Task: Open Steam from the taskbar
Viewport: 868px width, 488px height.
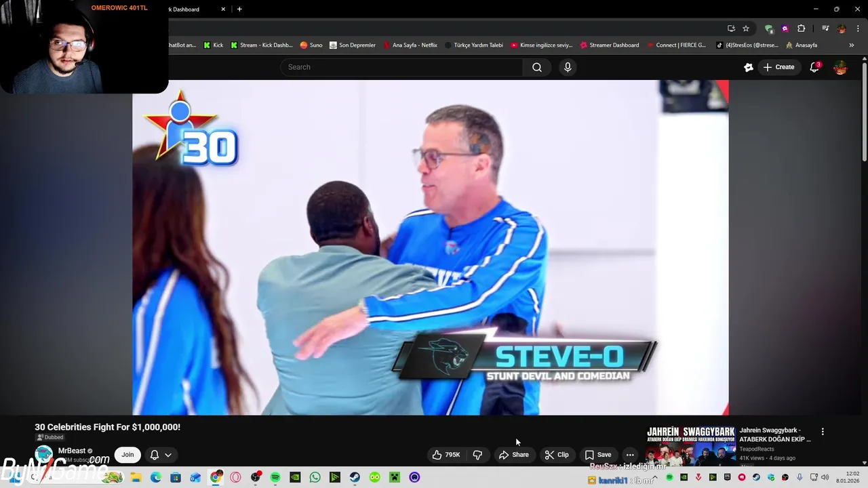Action: coord(355,477)
